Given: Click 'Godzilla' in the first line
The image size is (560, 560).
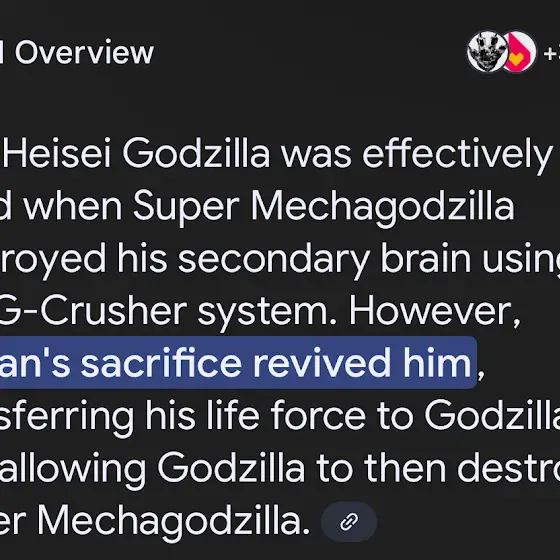Looking at the screenshot, I should coord(196,154).
